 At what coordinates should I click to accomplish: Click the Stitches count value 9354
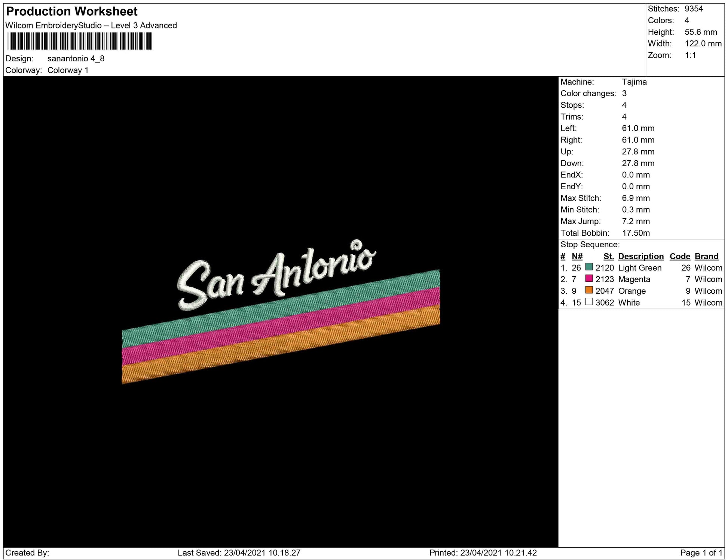(x=694, y=9)
